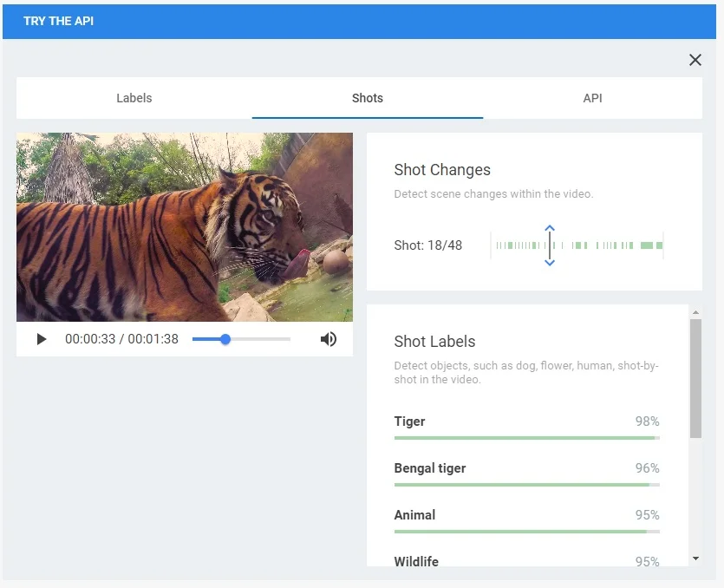Click the Animal label text
724x588 pixels.
point(414,515)
